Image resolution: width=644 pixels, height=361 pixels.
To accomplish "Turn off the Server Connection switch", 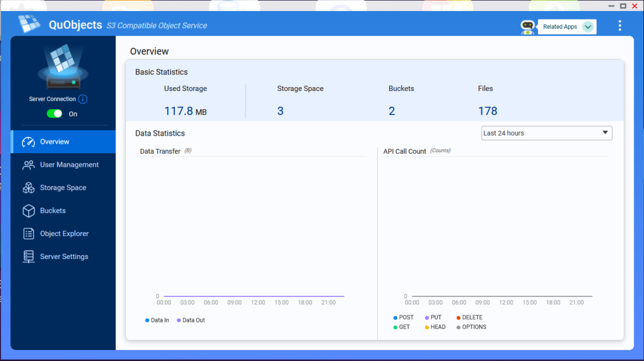I will coord(54,114).
